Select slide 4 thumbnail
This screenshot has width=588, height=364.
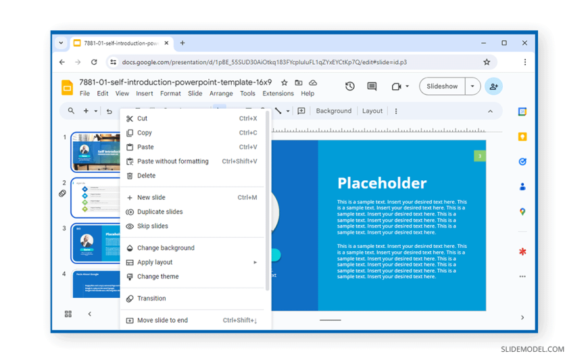point(96,284)
